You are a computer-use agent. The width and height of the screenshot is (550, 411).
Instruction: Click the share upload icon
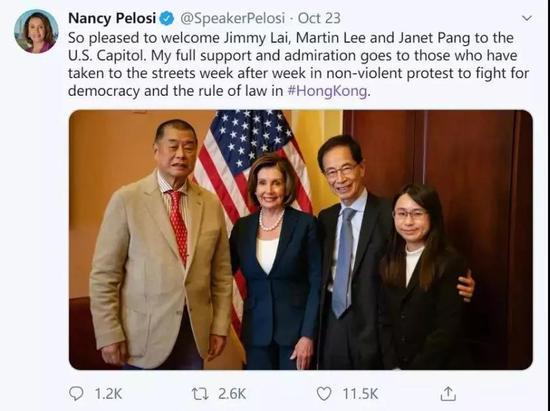448,393
